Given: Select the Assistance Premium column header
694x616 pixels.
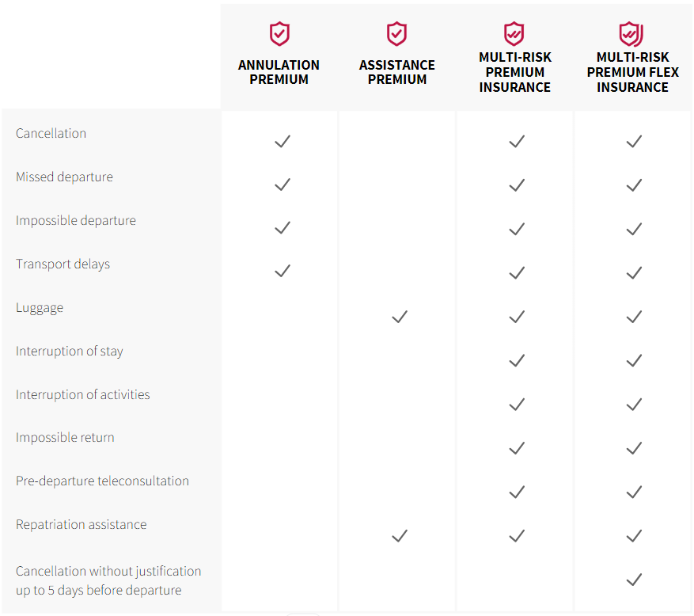Looking at the screenshot, I should click(x=397, y=72).
